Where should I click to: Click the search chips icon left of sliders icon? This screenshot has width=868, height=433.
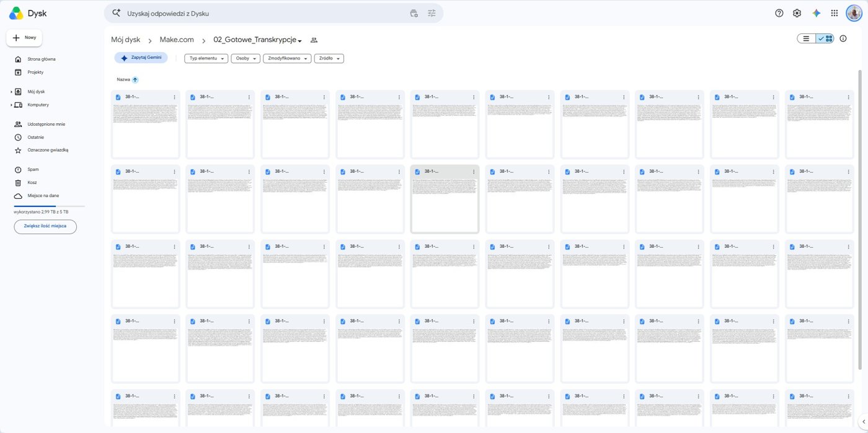[x=414, y=13]
